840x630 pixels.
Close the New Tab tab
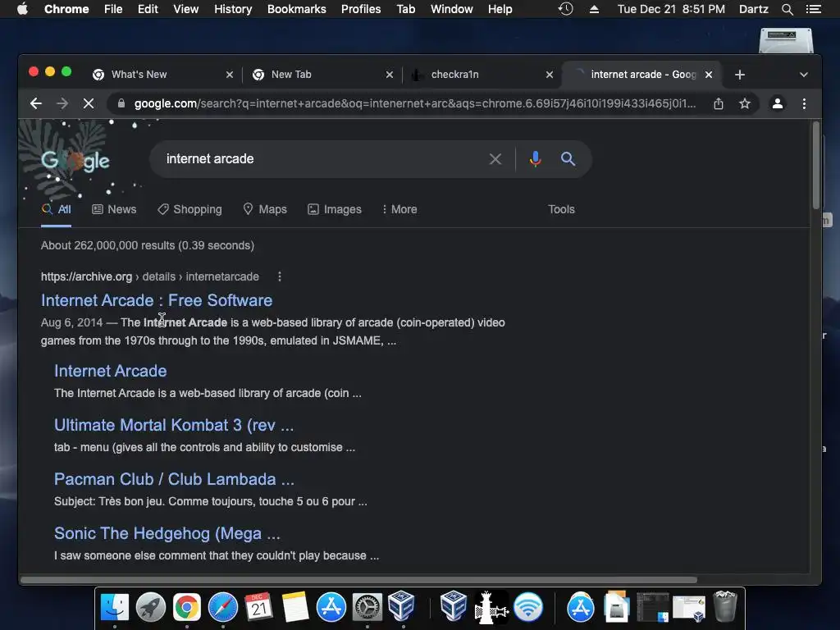click(x=390, y=75)
